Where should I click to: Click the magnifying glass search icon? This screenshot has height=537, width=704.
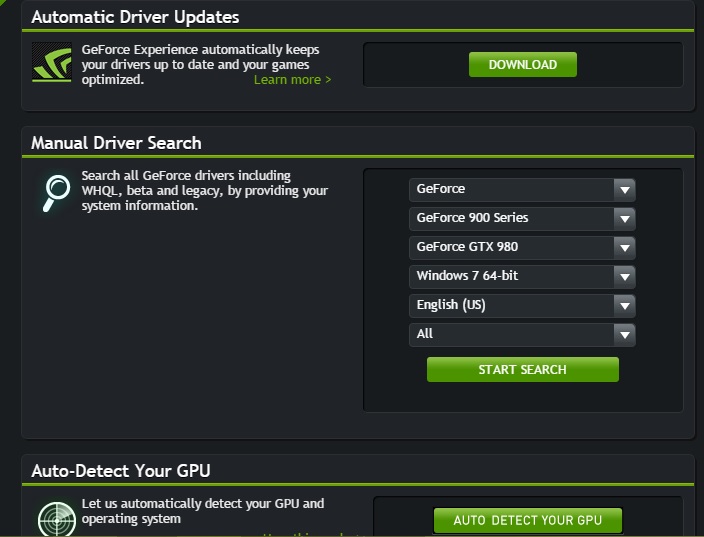tap(56, 193)
